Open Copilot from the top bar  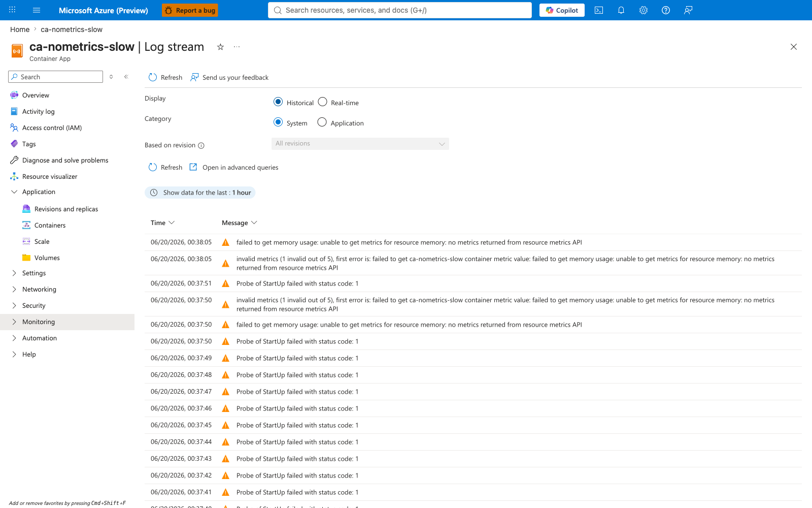coord(562,10)
